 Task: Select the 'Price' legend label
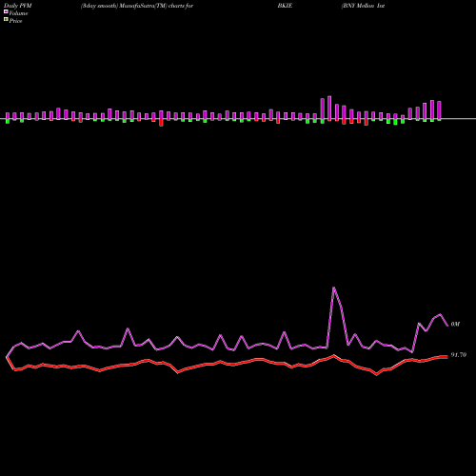15,21
